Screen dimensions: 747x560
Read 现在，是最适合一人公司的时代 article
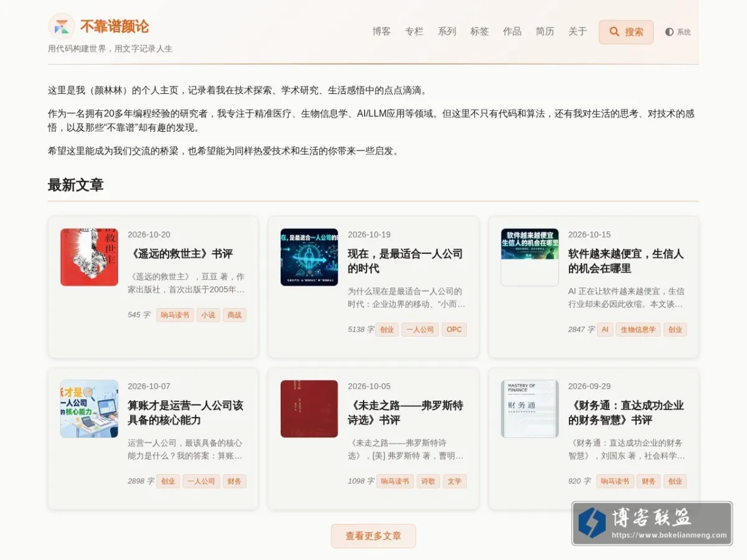click(x=405, y=261)
